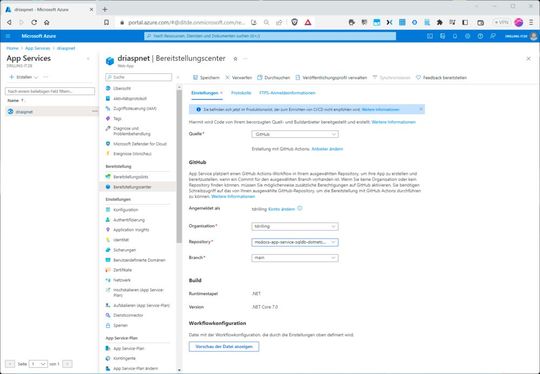
Task: Open Authentifizierung settings entry
Action: pyautogui.click(x=129, y=220)
